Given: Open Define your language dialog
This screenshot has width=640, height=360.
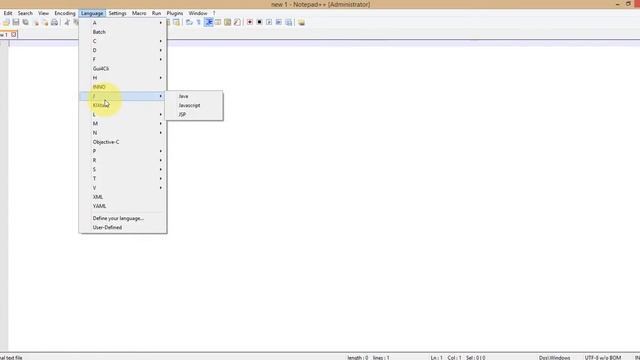Looking at the screenshot, I should 123,218.
